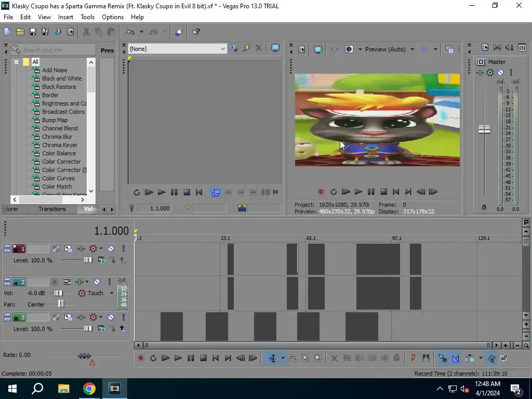Click the timeline cursor position 1.1.000
The width and height of the screenshot is (532, 399).
(x=111, y=231)
